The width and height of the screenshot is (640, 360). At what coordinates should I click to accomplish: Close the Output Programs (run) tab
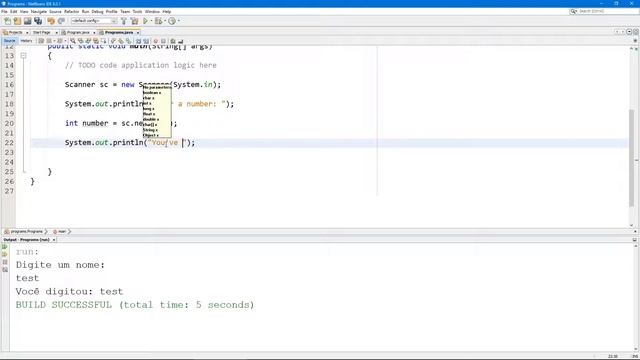(x=54, y=240)
